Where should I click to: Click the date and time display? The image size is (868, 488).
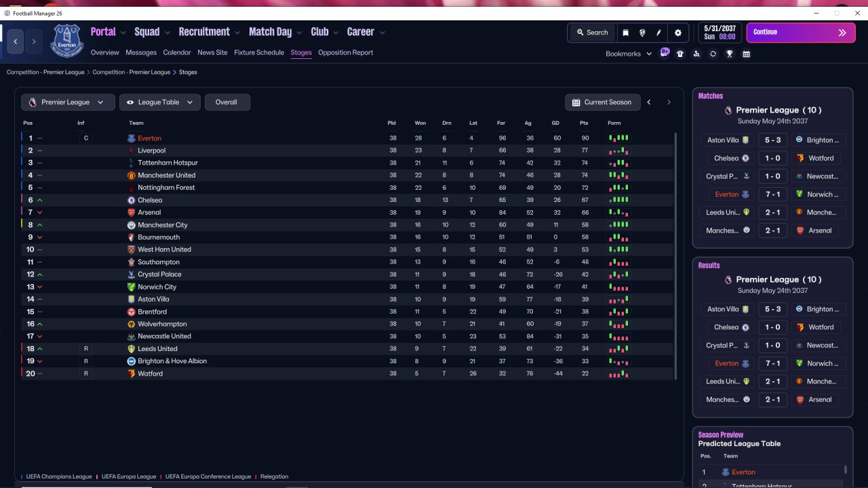(719, 33)
